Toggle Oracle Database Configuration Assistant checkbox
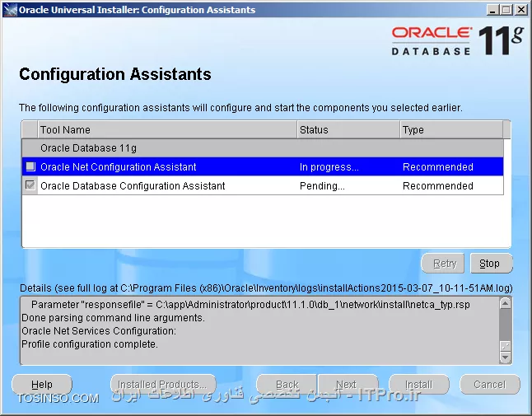This screenshot has height=416, width=532. pos(30,185)
